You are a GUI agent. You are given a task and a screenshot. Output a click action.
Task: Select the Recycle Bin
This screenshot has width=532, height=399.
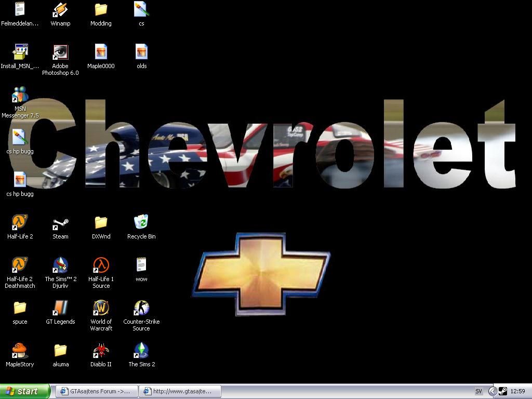coord(141,222)
